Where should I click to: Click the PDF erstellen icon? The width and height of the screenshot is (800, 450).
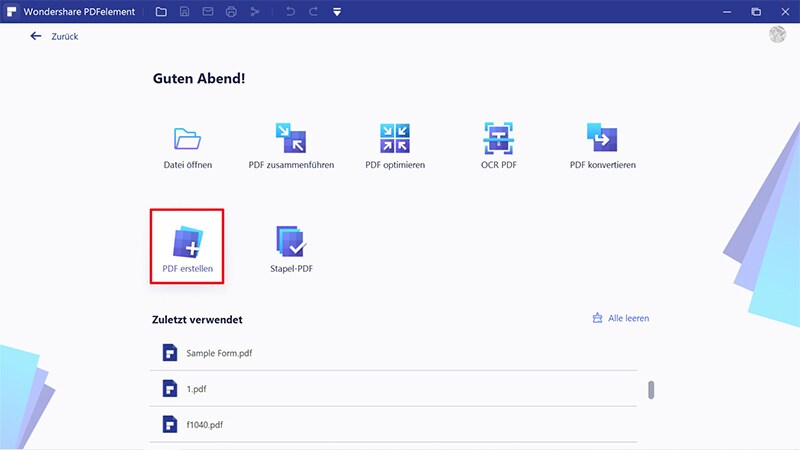tap(188, 242)
